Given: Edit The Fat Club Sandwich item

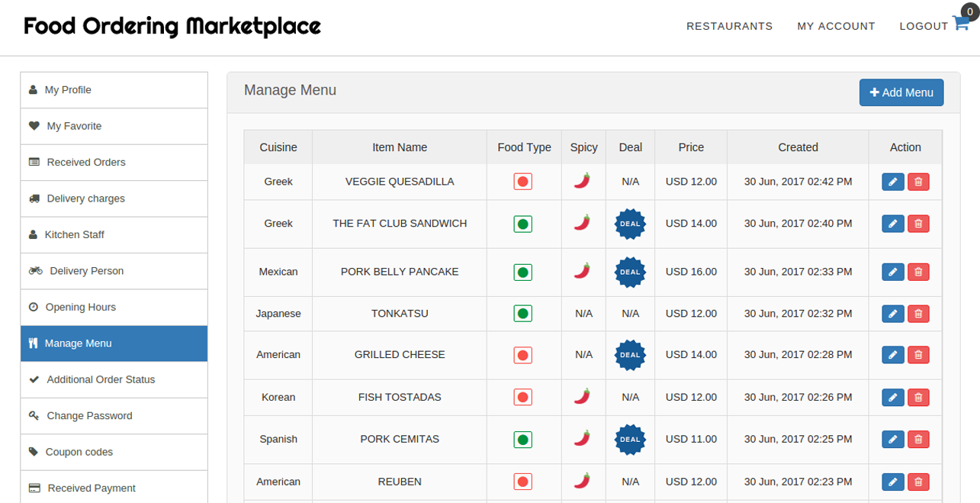Looking at the screenshot, I should pos(893,224).
